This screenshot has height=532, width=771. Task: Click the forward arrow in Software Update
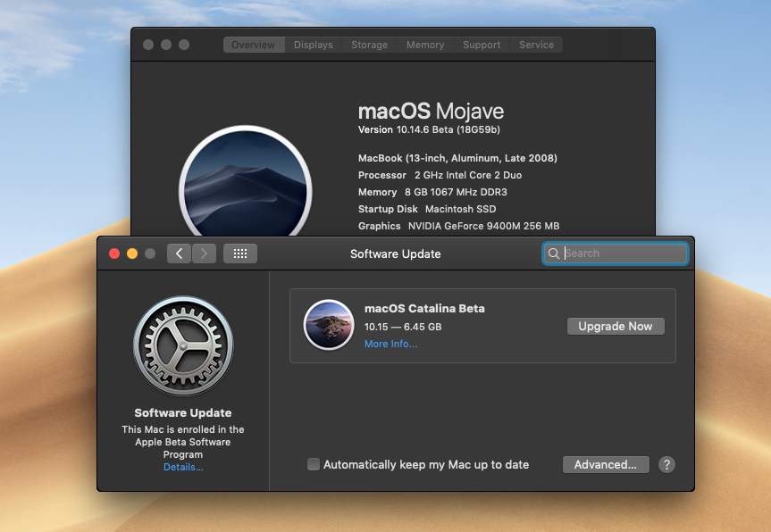(x=204, y=254)
